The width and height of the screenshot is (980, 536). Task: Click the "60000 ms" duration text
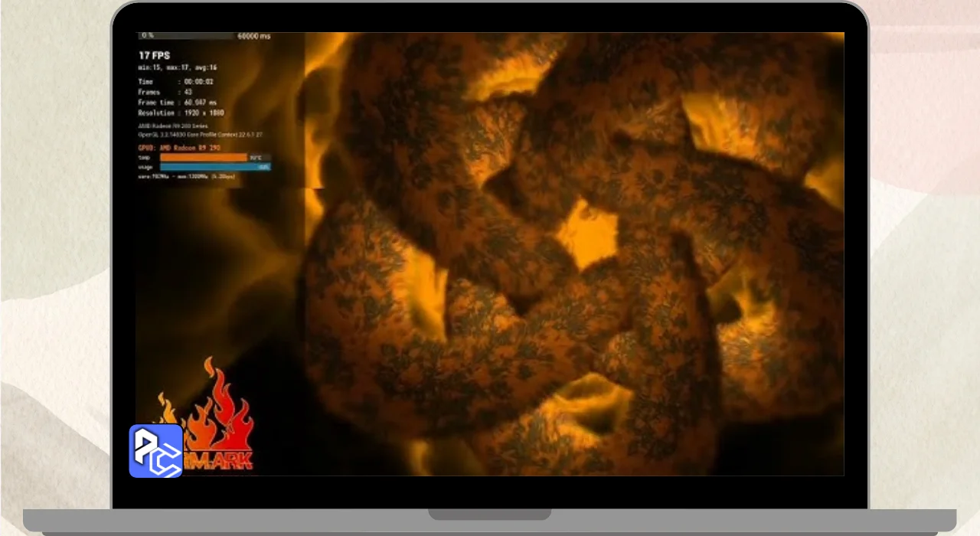(254, 35)
